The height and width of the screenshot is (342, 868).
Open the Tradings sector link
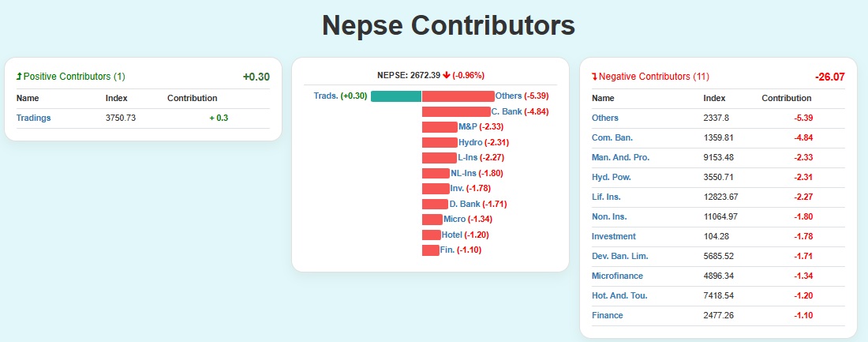point(33,118)
